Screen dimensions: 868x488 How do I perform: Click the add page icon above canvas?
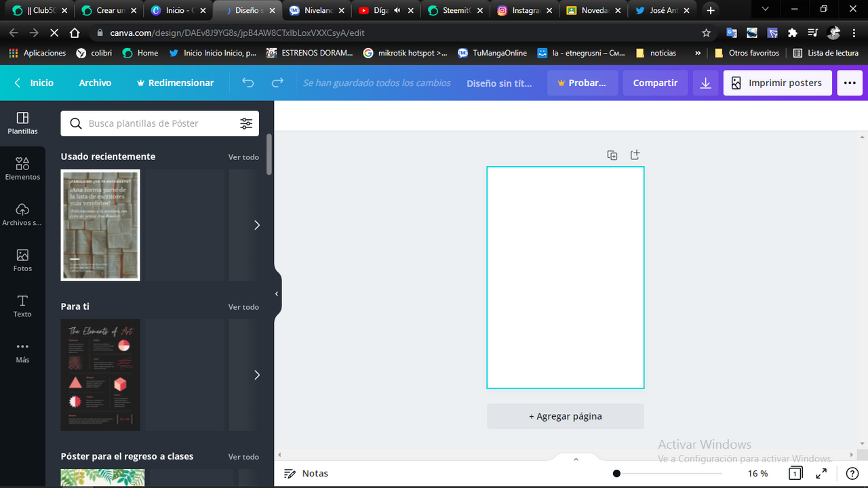point(635,155)
